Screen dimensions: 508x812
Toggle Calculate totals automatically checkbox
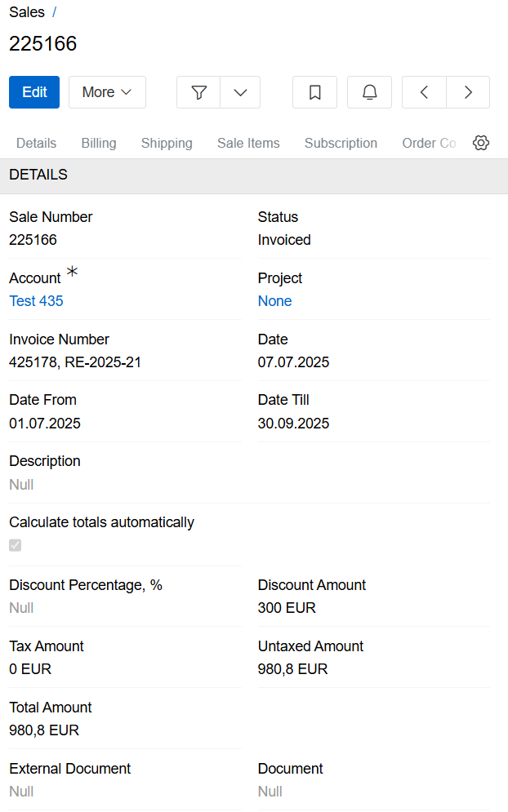(16, 545)
